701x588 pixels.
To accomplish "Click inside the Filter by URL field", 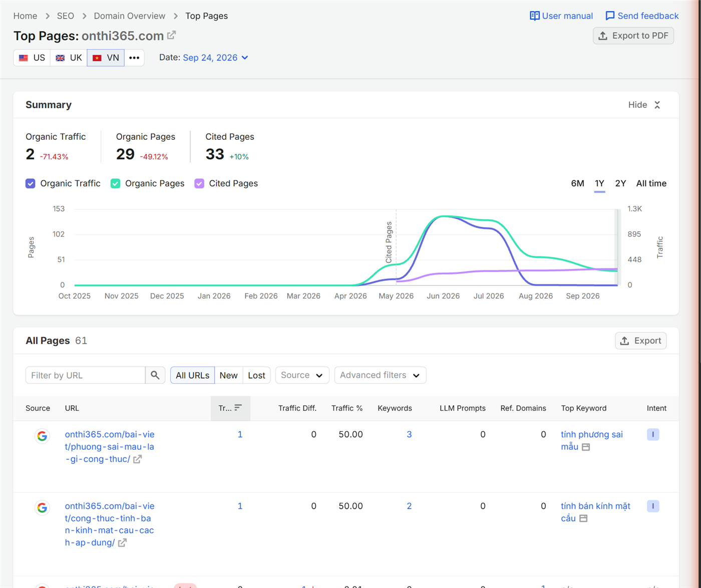I will click(x=86, y=375).
